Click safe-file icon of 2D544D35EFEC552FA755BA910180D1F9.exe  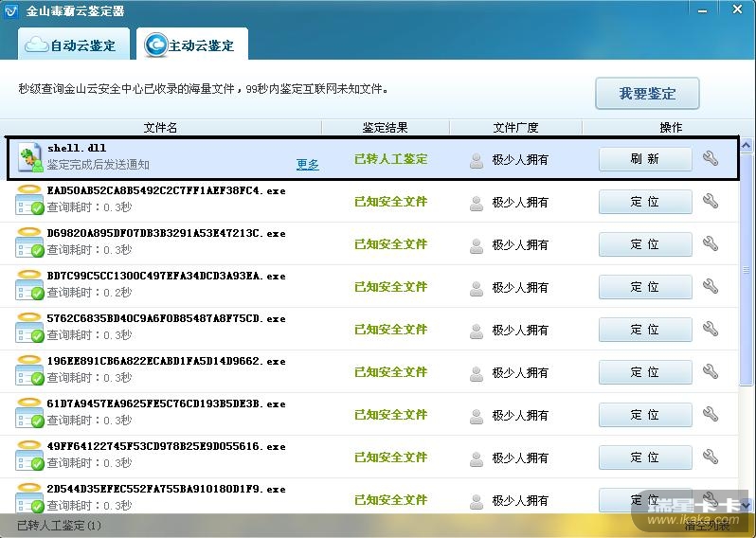point(29,498)
